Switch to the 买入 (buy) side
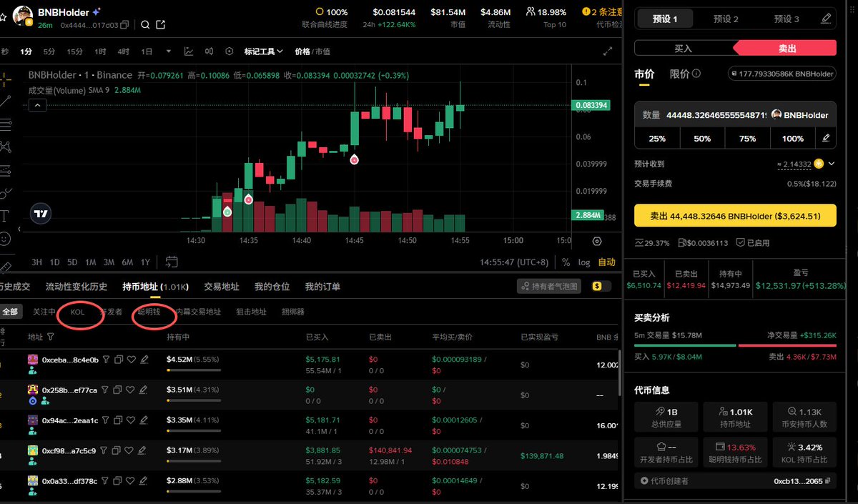This screenshot has width=858, height=504. pyautogui.click(x=684, y=48)
